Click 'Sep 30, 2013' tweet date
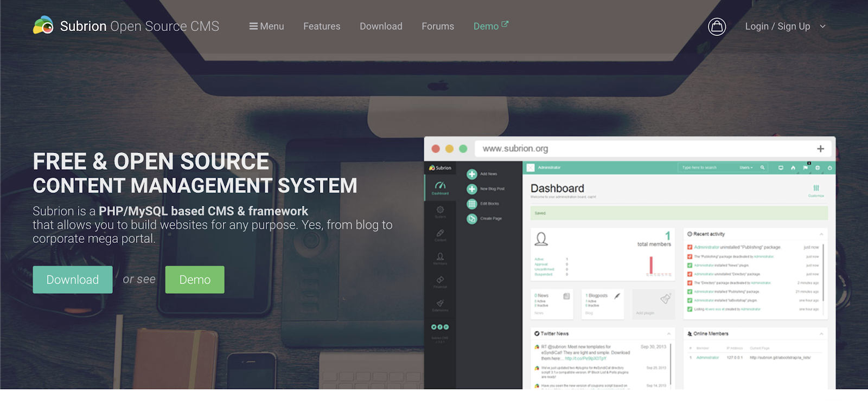The image size is (868, 401). (x=653, y=347)
